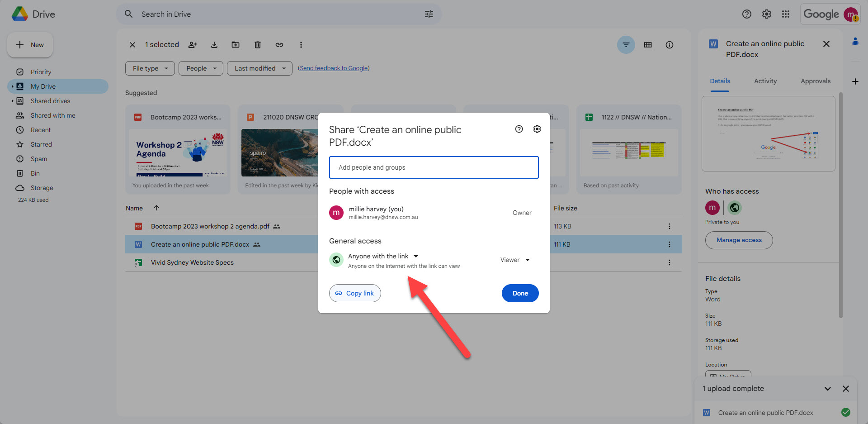
Task: Toggle the filter chips button
Action: (626, 45)
